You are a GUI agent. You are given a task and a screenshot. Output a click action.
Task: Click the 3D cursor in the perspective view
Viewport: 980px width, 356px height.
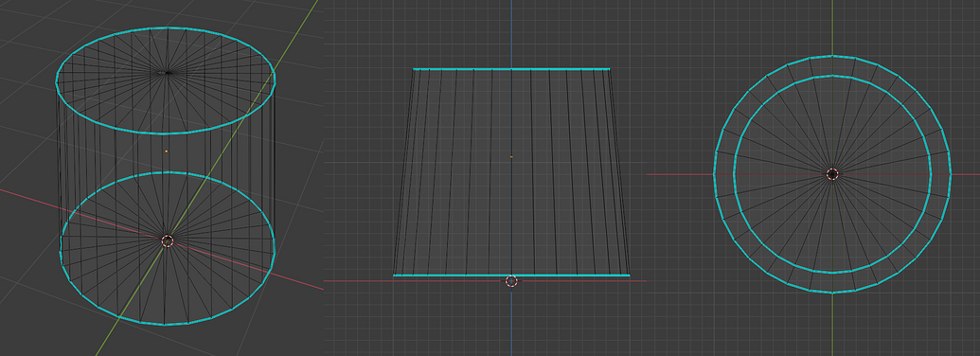[168, 241]
